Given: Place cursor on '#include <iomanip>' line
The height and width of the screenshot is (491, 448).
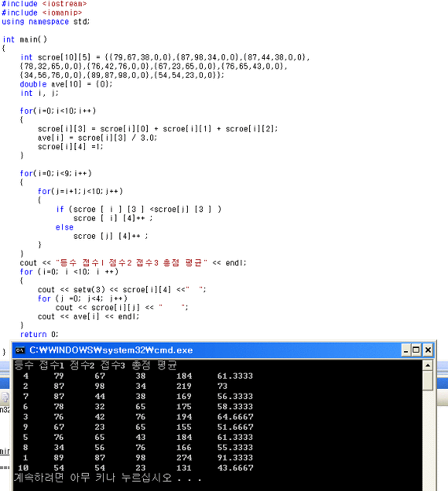Looking at the screenshot, I should coord(42,13).
